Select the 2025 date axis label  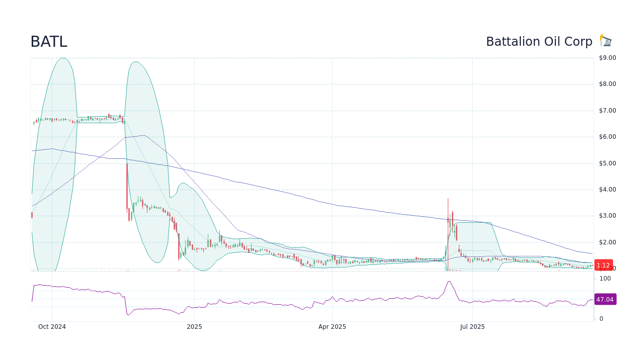pos(194,327)
